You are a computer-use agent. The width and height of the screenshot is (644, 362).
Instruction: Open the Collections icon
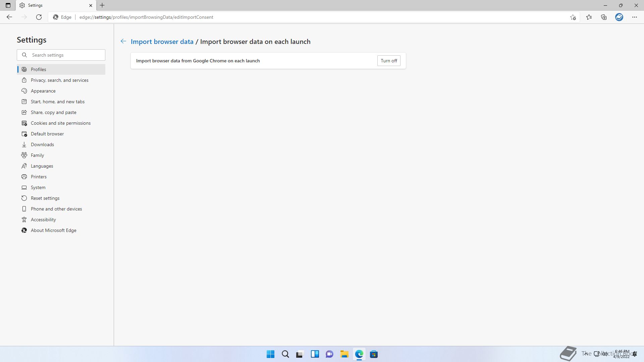point(604,17)
